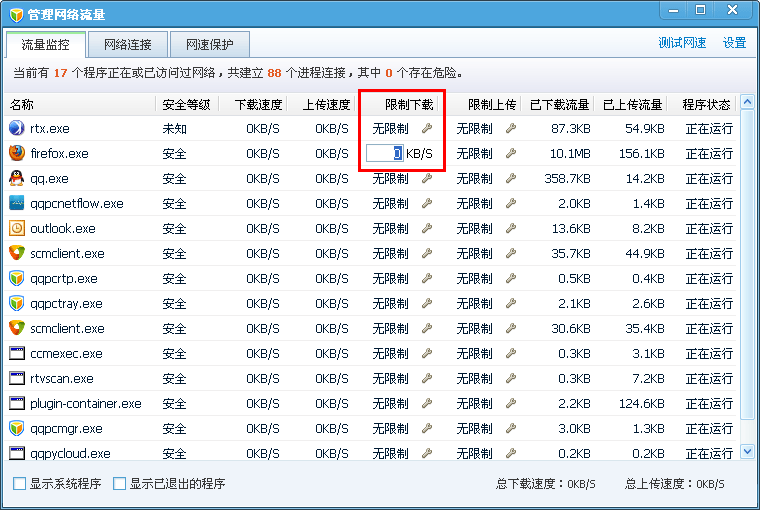
Task: Edit download limit wrench for qq.exe
Action: [x=427, y=178]
